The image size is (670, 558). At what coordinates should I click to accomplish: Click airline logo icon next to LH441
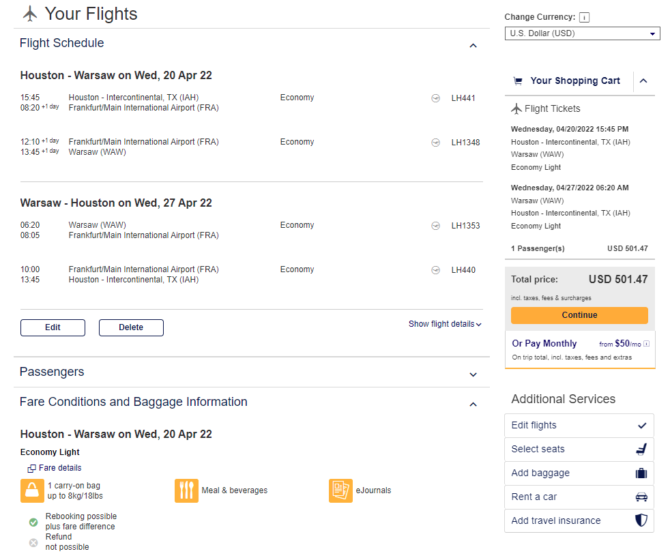(x=435, y=98)
